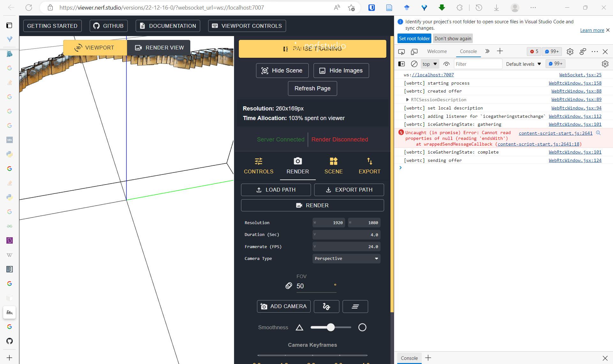Toggle the device emulation icon in DevTools
The width and height of the screenshot is (613, 364).
point(414,51)
